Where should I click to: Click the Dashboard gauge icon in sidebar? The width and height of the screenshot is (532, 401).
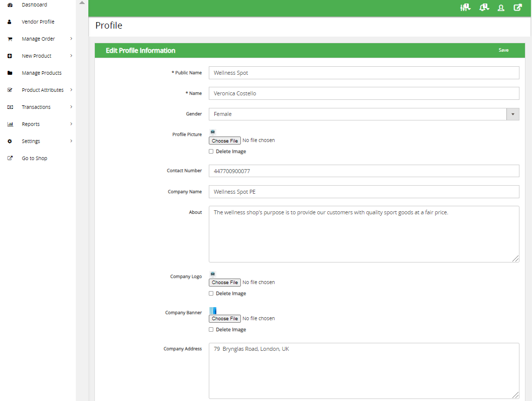pyautogui.click(x=10, y=5)
